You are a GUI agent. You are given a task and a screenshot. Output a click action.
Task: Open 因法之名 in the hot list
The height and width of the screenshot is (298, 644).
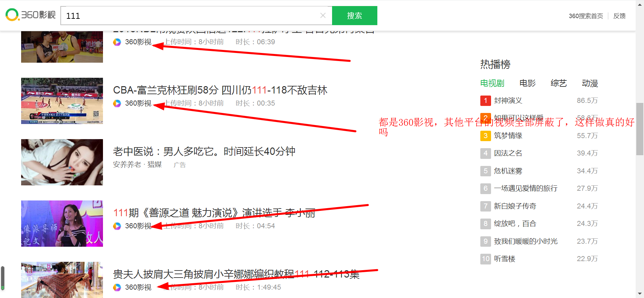tap(508, 153)
